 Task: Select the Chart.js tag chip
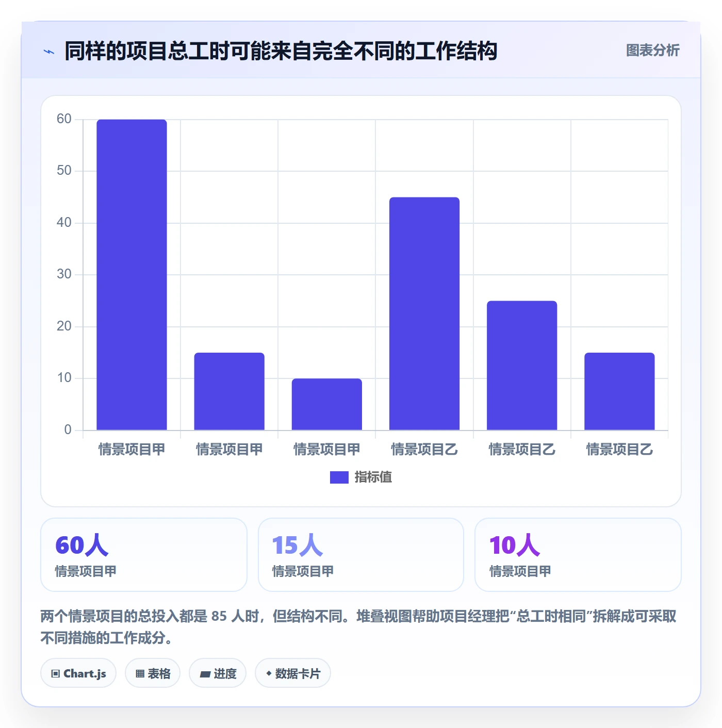(x=78, y=673)
